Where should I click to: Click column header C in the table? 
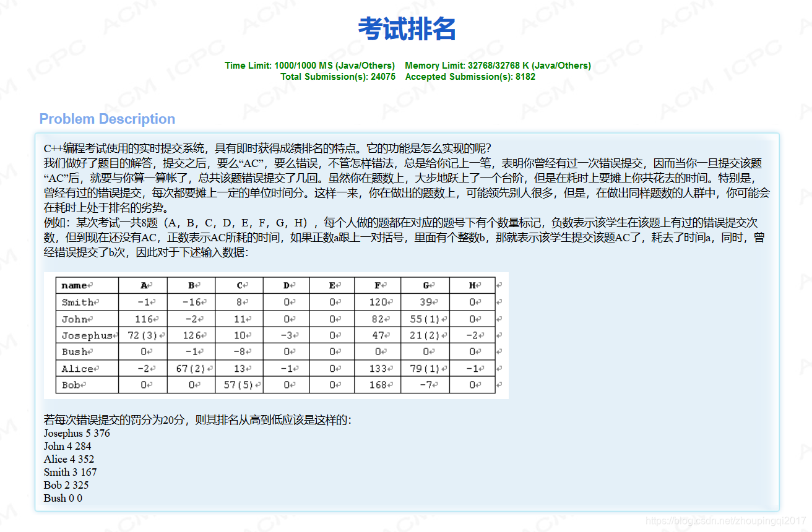click(240, 285)
